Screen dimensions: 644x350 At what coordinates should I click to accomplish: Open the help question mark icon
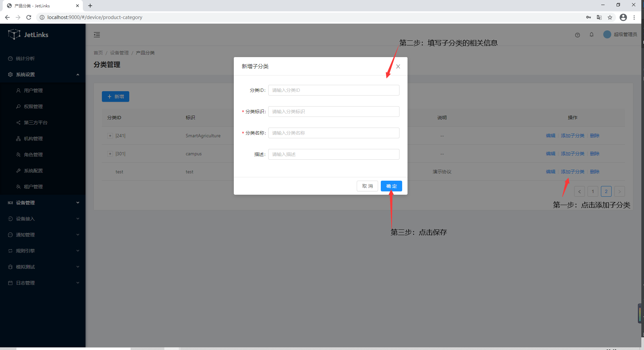(578, 35)
